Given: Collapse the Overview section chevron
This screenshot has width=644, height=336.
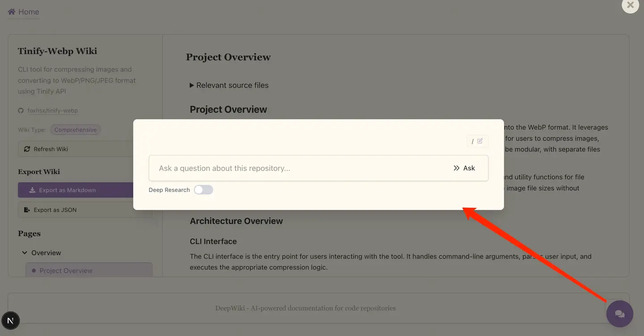Looking at the screenshot, I should [25, 253].
